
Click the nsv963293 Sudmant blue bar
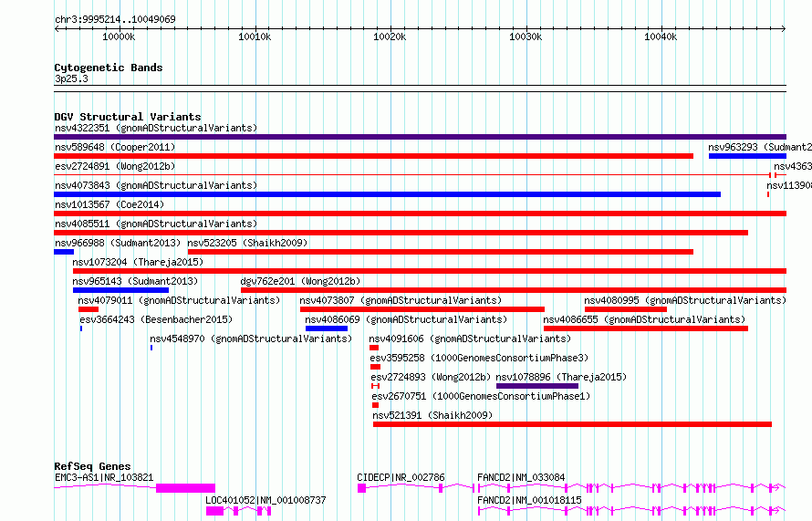click(x=747, y=156)
